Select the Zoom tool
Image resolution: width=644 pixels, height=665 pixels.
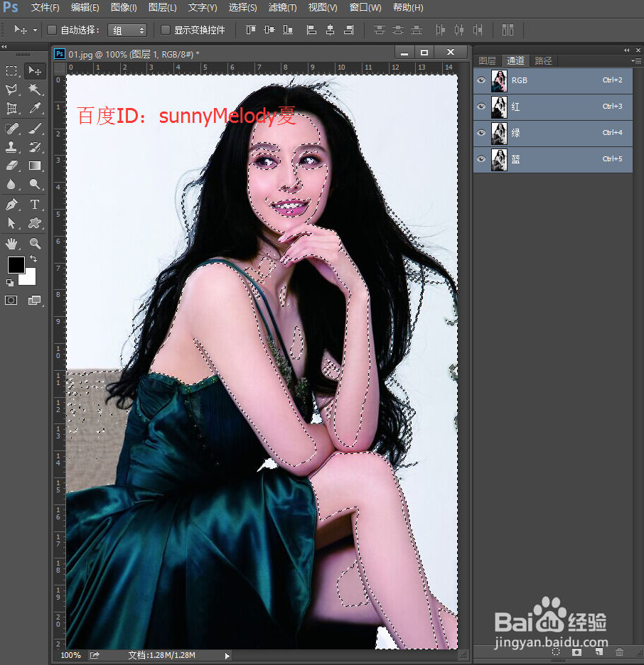(x=34, y=244)
